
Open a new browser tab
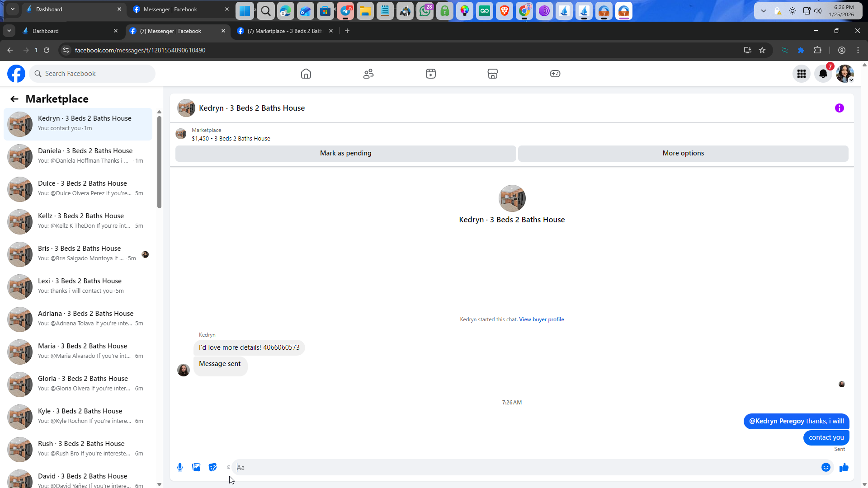[x=347, y=31]
